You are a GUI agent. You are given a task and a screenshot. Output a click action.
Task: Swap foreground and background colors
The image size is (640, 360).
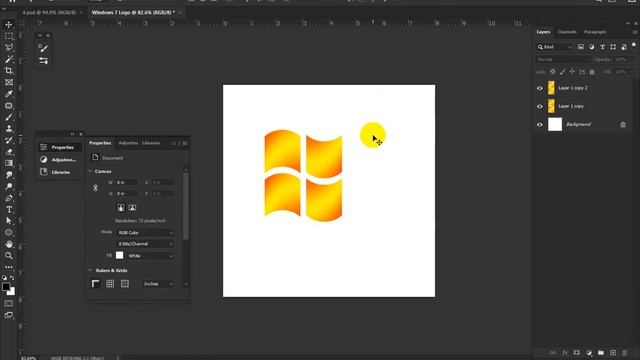click(x=12, y=278)
